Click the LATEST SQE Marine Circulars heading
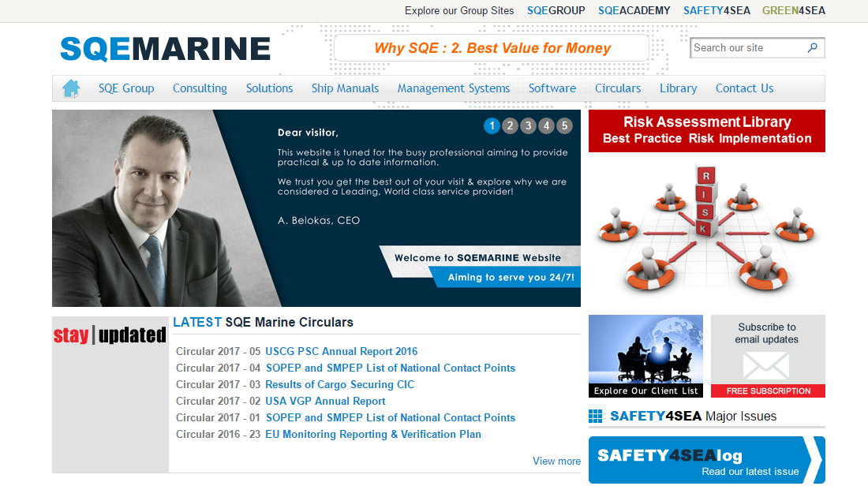This screenshot has width=868, height=486. [263, 322]
